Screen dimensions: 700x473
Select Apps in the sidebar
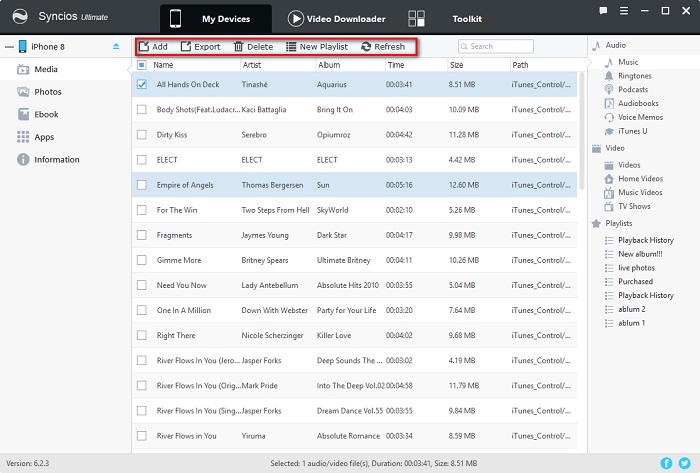[x=65, y=137]
